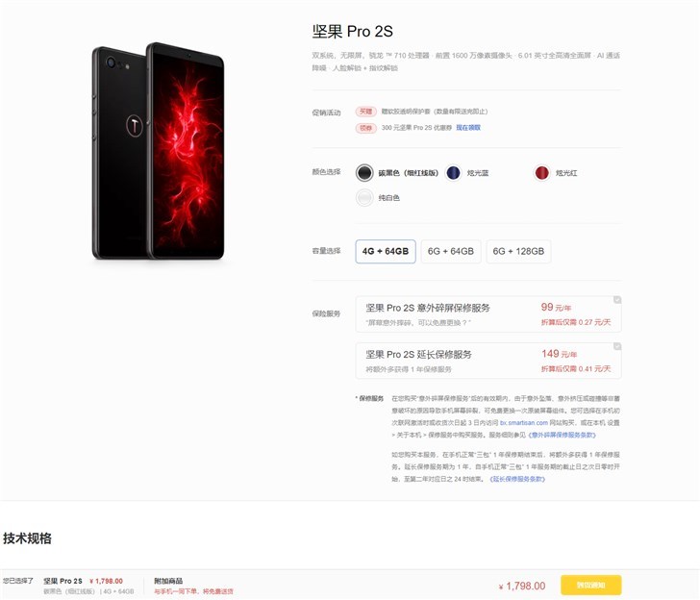Viewport: 700px width, 600px height.
Task: Open the bx.smartisan.com link
Action: tap(524, 423)
